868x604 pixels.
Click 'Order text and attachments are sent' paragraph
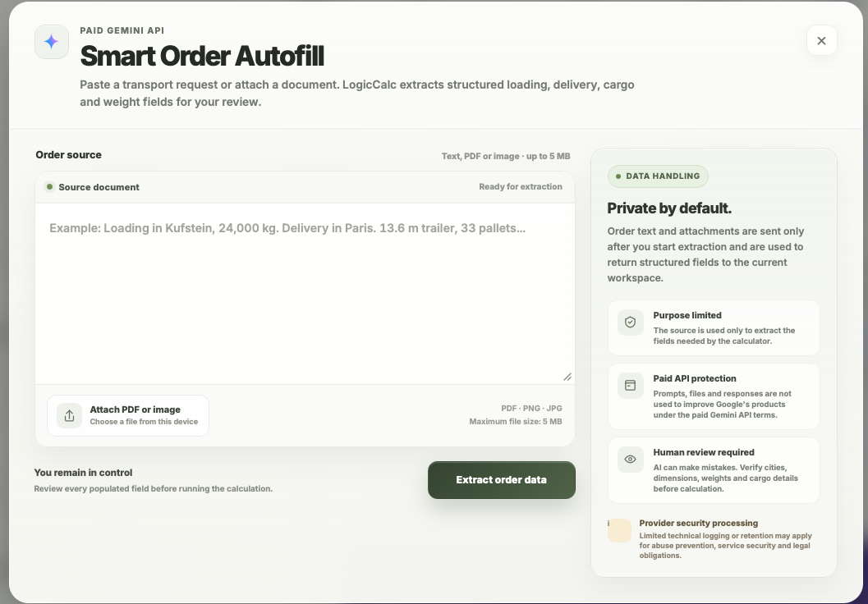705,254
